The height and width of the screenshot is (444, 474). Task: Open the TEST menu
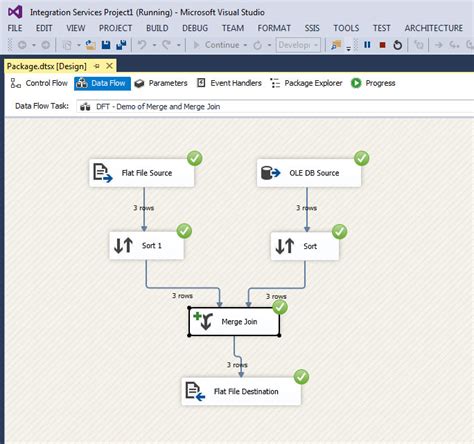[381, 28]
